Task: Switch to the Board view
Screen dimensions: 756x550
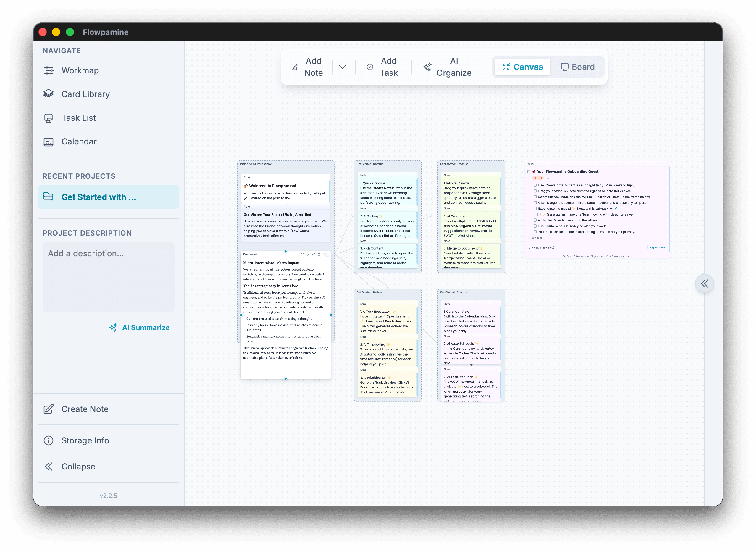Action: coord(578,67)
